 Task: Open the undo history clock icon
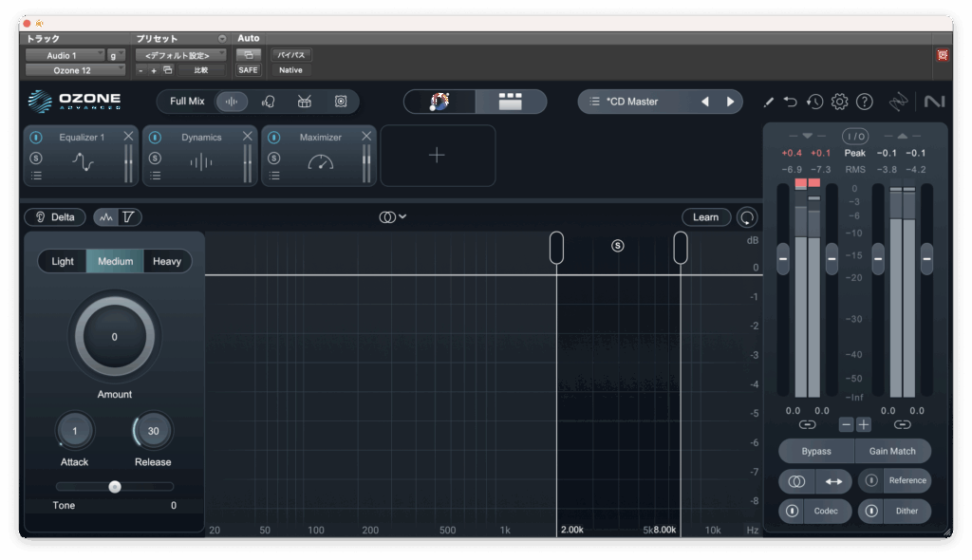point(814,102)
